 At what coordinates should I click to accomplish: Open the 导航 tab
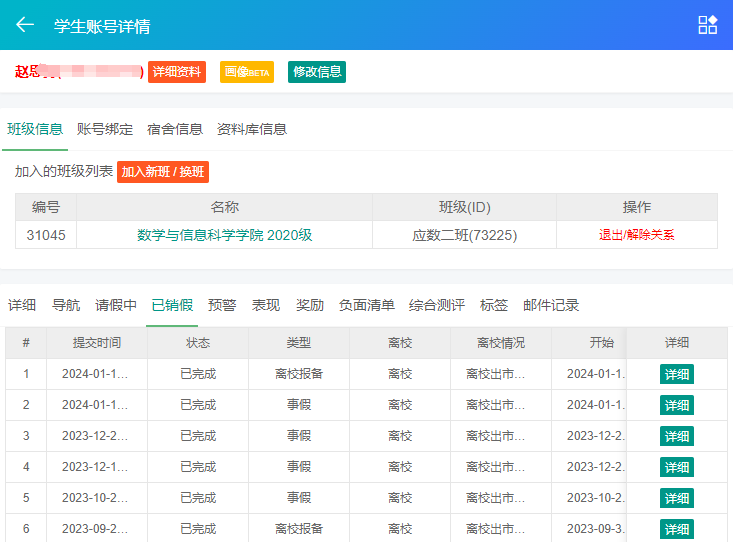pyautogui.click(x=66, y=305)
